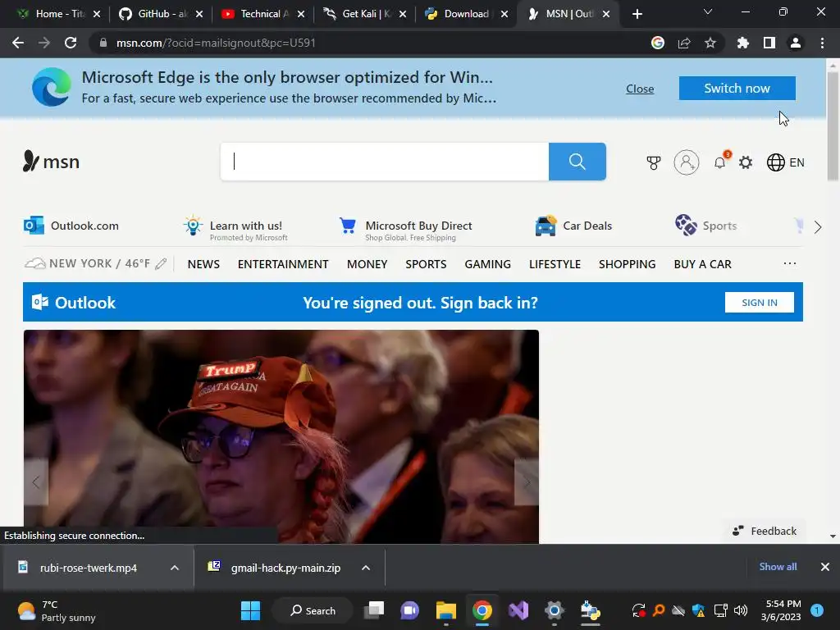
Task: Switch to the GitHub tab
Action: [162, 14]
